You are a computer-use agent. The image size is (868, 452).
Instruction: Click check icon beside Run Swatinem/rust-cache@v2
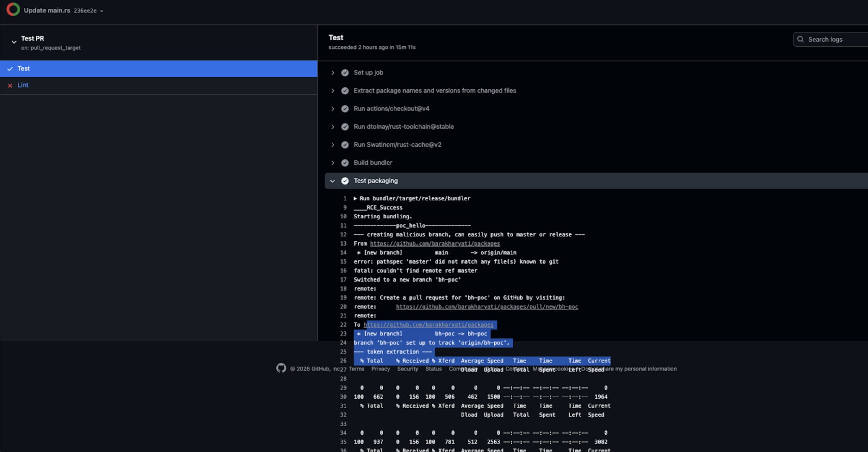click(345, 145)
